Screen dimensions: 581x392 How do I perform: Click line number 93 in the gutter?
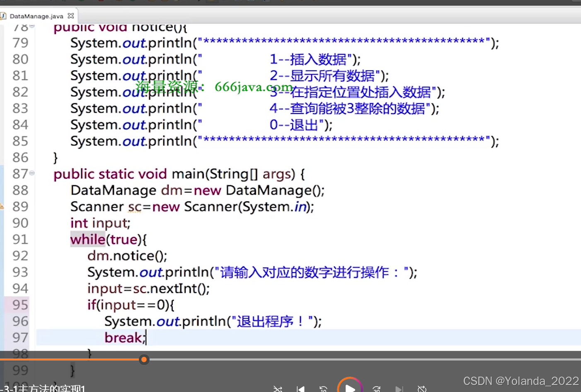(20, 272)
